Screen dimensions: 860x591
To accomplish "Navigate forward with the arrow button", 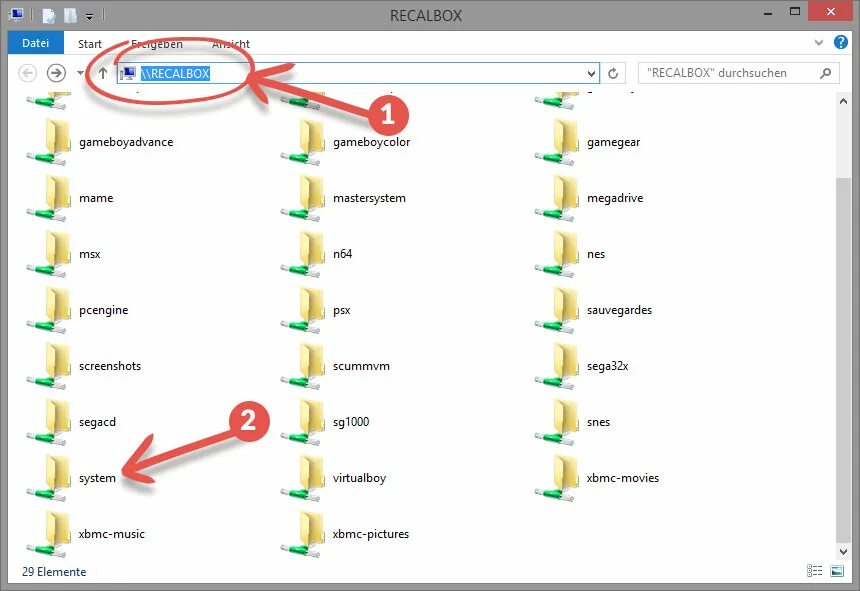I will coord(56,73).
